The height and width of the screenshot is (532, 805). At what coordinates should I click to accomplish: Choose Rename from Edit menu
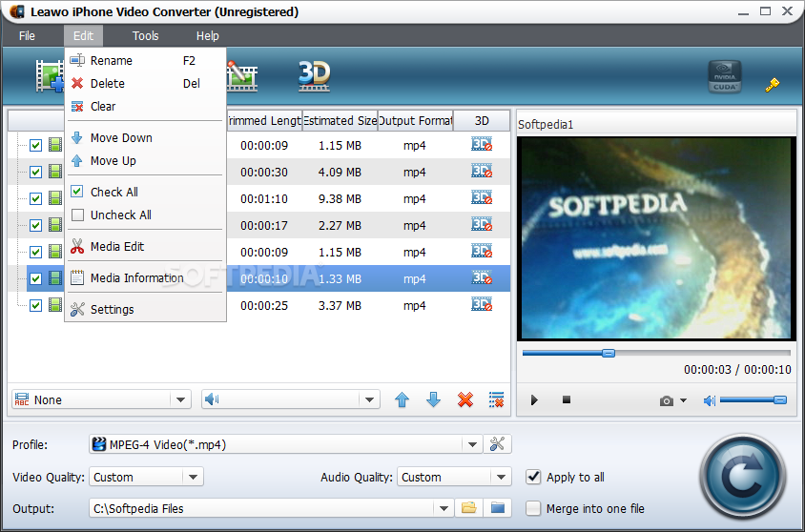(145, 60)
